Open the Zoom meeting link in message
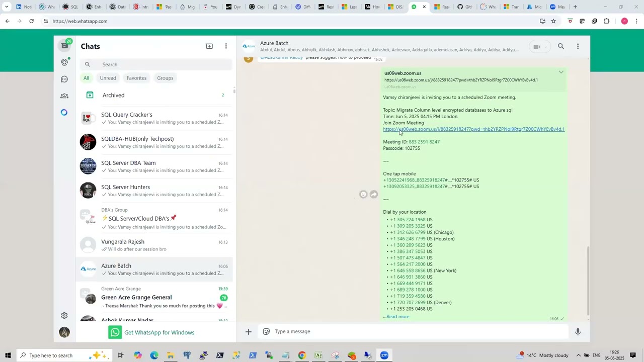This screenshot has width=644, height=362. click(473, 129)
